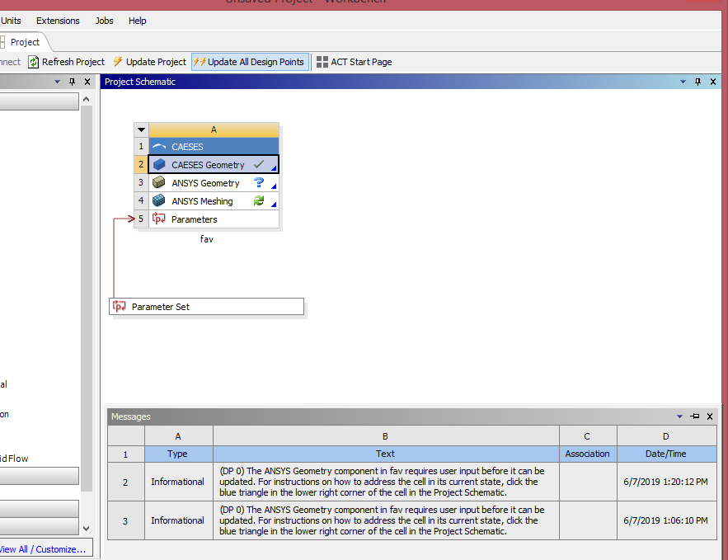Click the ANSYS Meshing refresh status icon
The image size is (728, 560).
(x=259, y=200)
